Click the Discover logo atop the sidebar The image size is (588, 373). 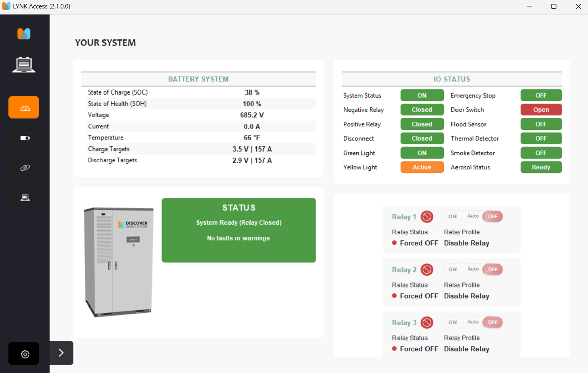24,34
